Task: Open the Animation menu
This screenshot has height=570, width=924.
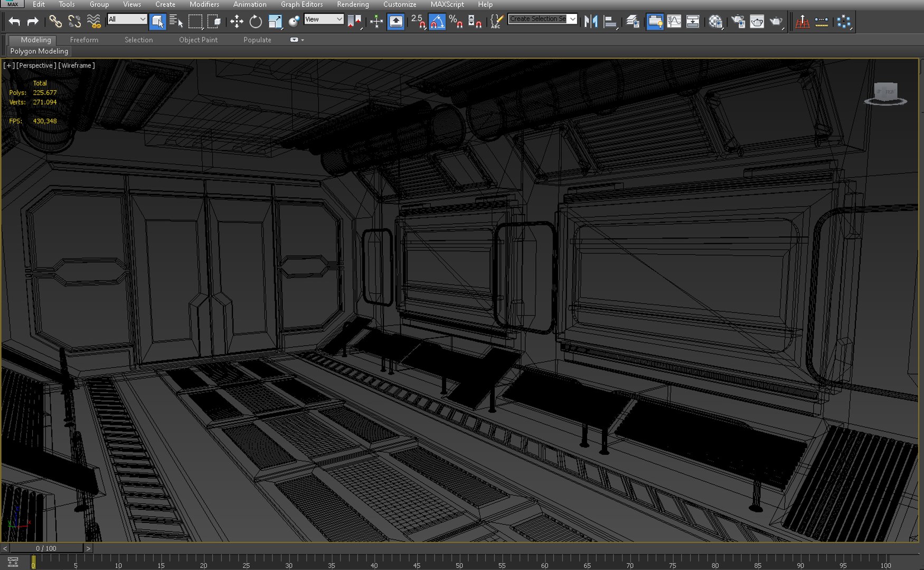Action: [250, 4]
